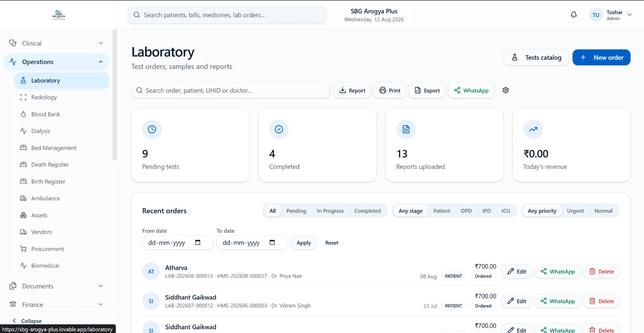
Task: Filter orders by In Progress status
Action: (330, 211)
